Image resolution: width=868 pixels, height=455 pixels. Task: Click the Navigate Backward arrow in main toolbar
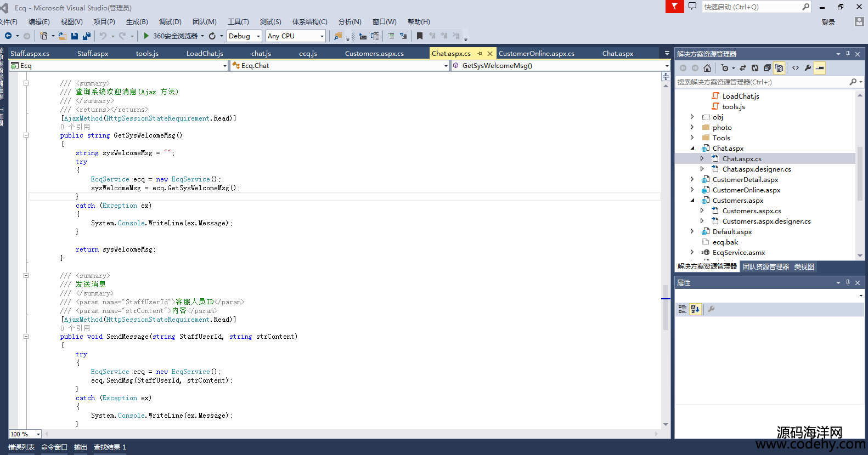tap(8, 36)
